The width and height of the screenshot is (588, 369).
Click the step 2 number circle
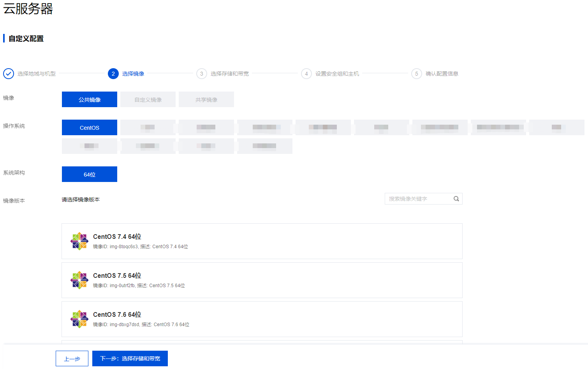click(113, 74)
